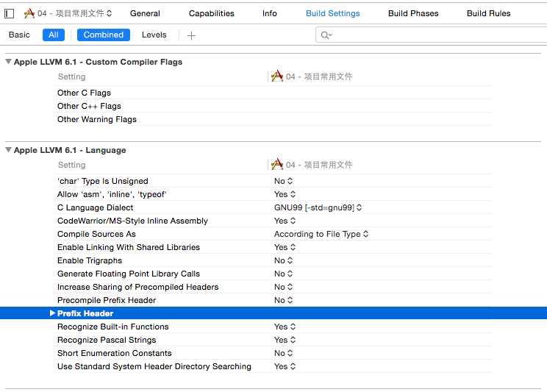The width and height of the screenshot is (547, 392).
Task: Change Precompile Prefix Header value
Action: point(283,300)
